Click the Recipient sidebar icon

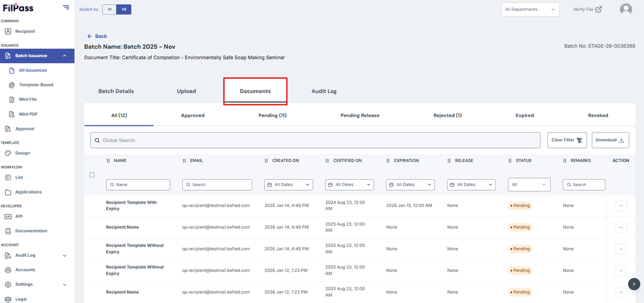click(8, 31)
